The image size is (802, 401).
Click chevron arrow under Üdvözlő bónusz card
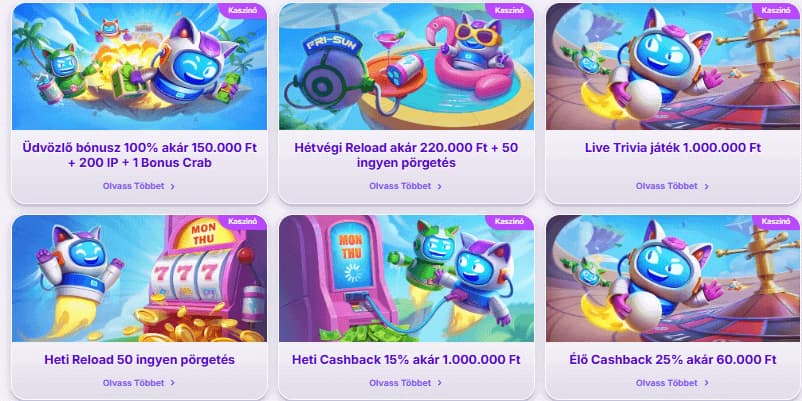[x=172, y=187]
